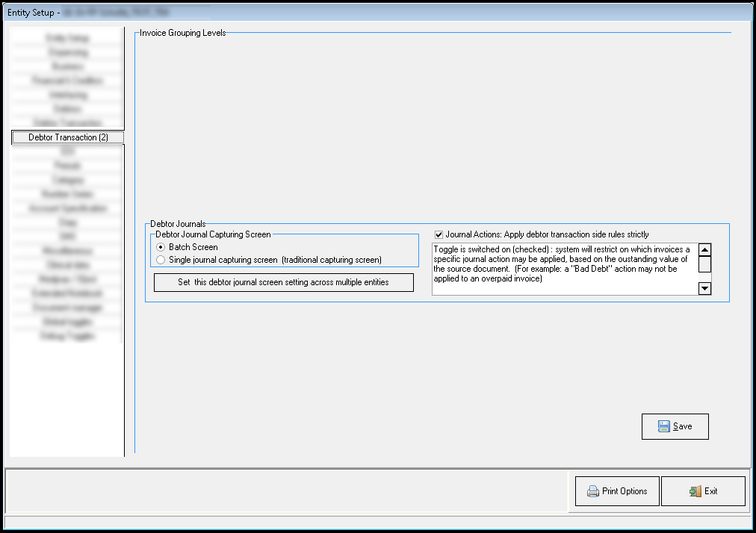This screenshot has width=756, height=533.
Task: Select the Debtor Transaction (2) tab
Action: (x=68, y=137)
